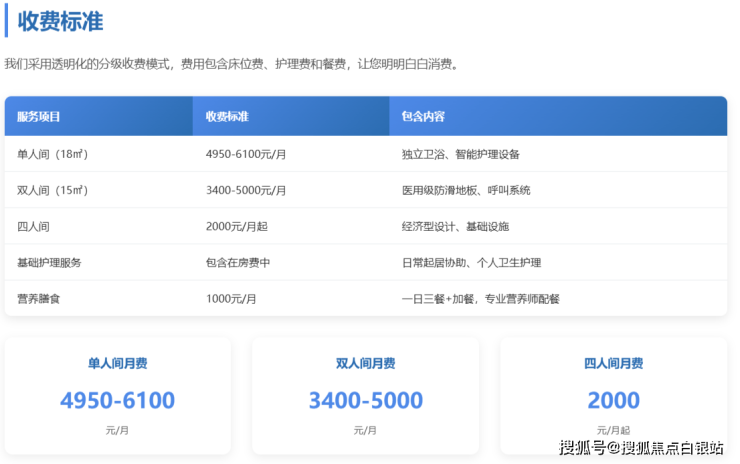Click the 搜狐号@搜狐焦点白银站 watermark

(x=641, y=447)
